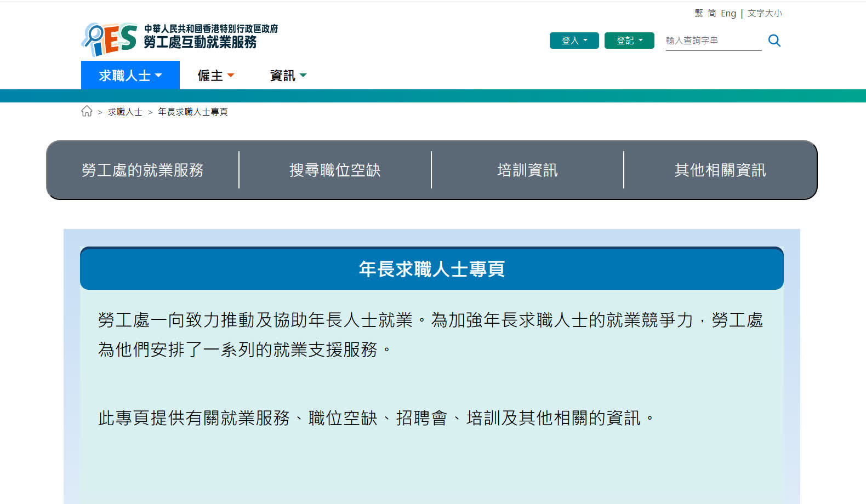The image size is (866, 504).
Task: Switch language to Eng
Action: tap(728, 13)
